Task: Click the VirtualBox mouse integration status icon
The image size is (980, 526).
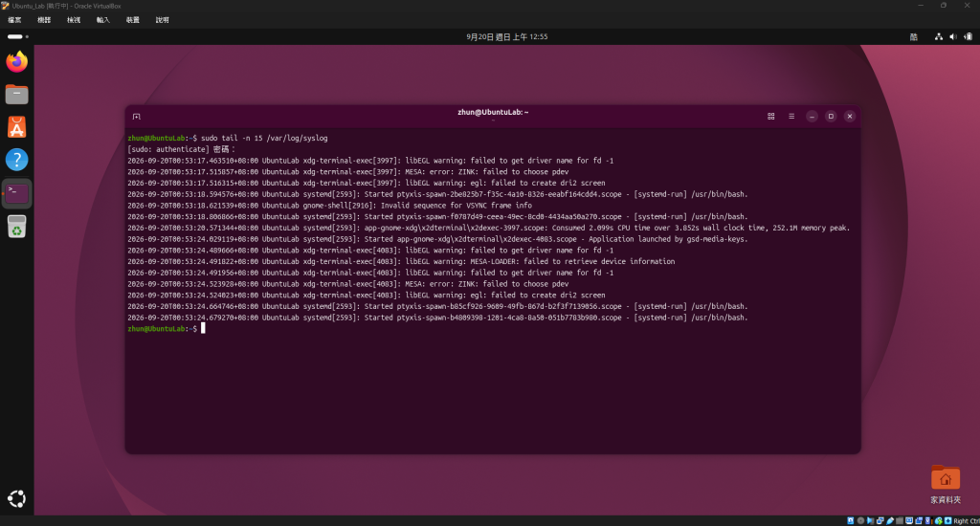Action: coord(939,520)
